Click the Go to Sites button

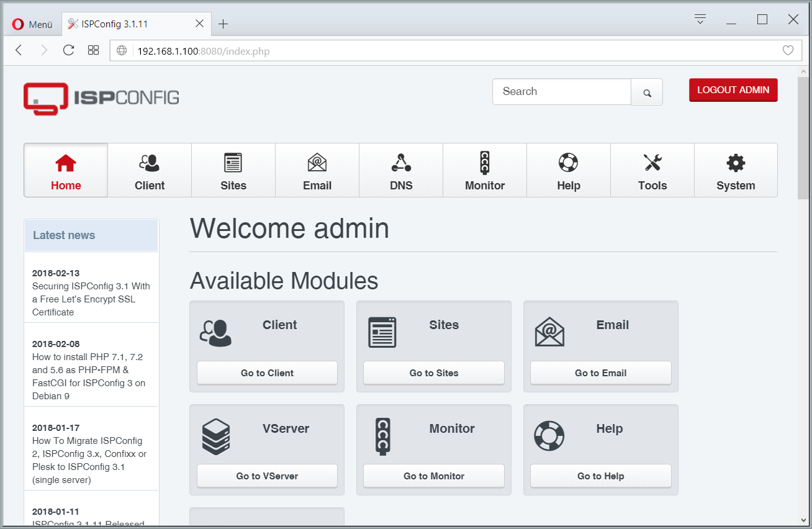pos(434,373)
